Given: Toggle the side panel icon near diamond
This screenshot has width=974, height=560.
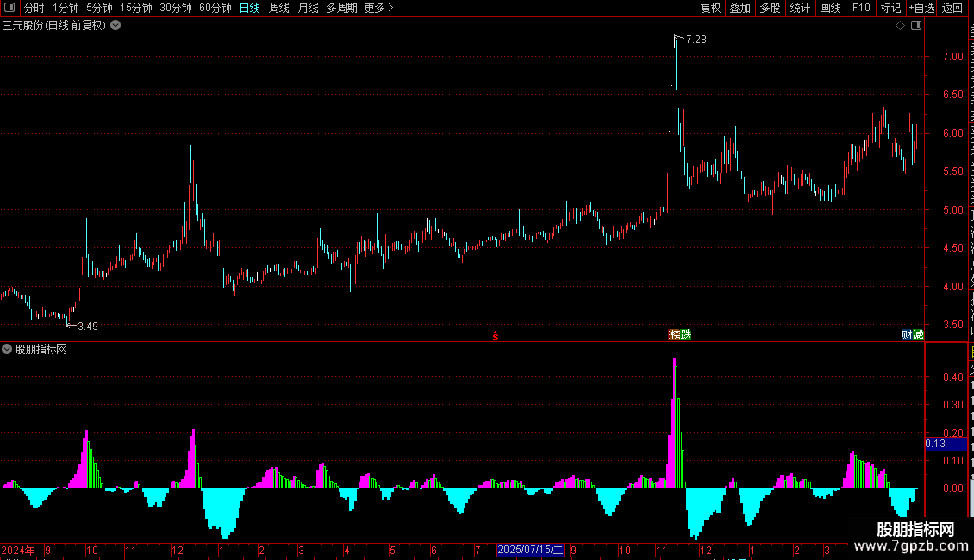Looking at the screenshot, I should pos(916,26).
